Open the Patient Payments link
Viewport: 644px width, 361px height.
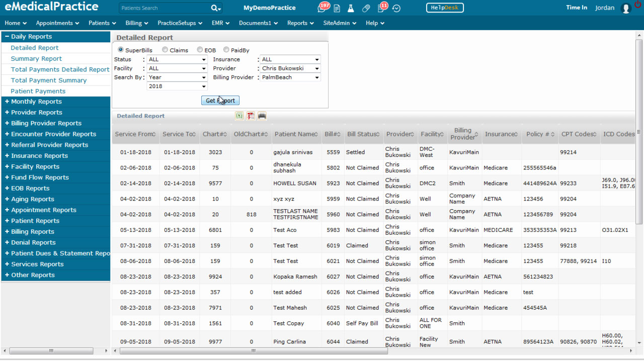point(38,91)
